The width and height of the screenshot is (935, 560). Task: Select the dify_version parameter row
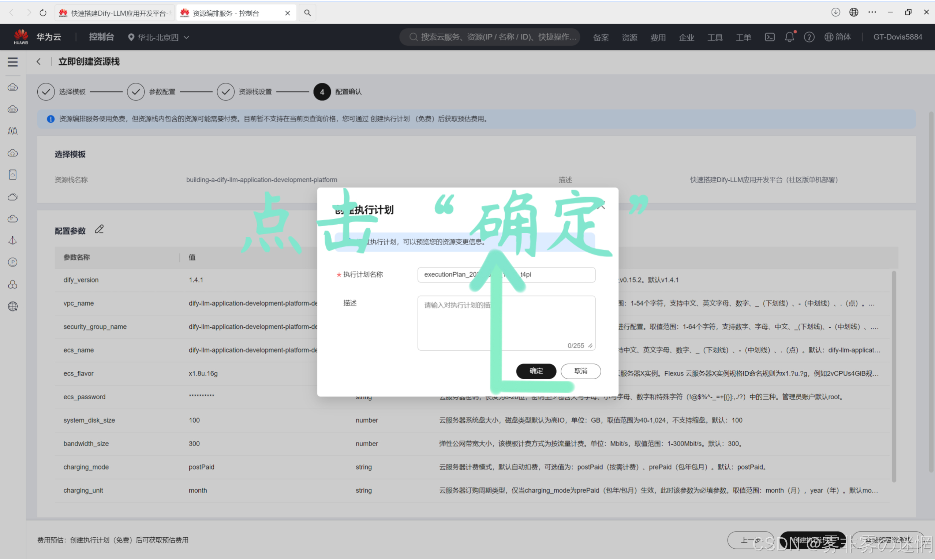(473, 280)
